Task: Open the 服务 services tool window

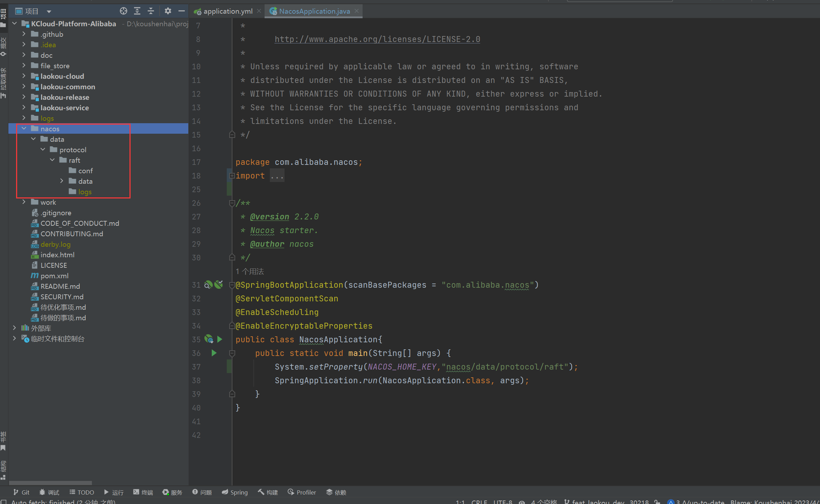Action: click(x=172, y=492)
